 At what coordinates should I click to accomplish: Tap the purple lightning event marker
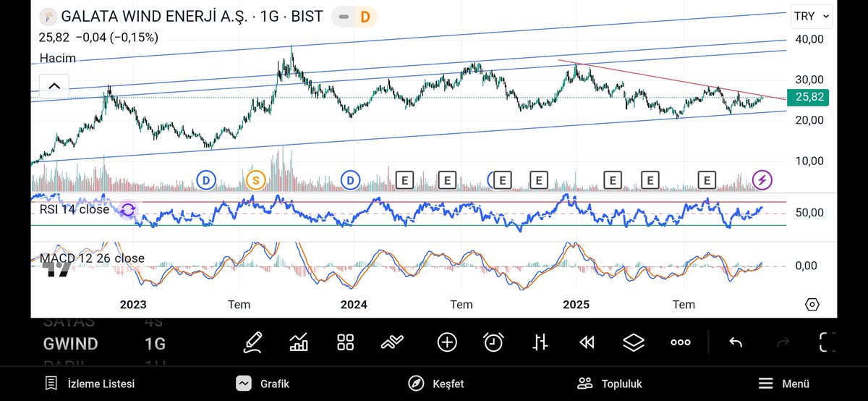click(762, 179)
